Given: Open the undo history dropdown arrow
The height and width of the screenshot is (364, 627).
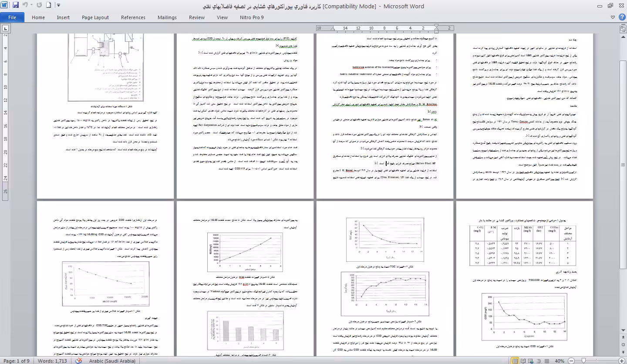Looking at the screenshot, I should tap(31, 5).
